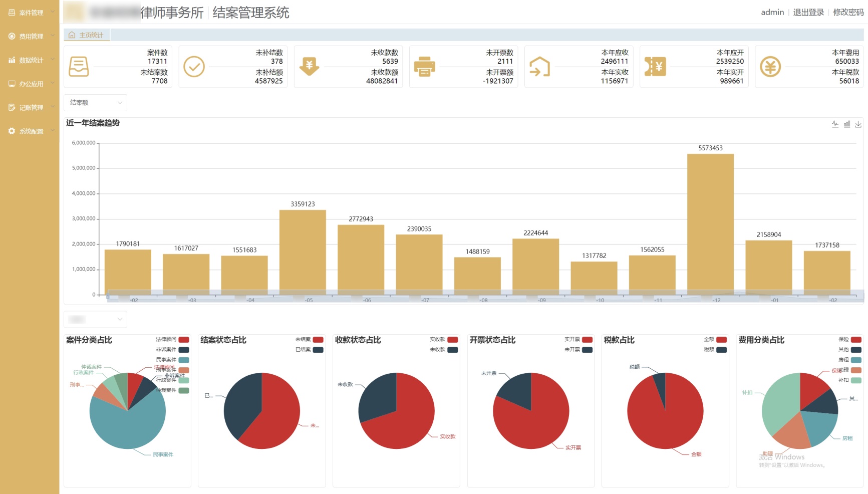Click the 未开票额 -1921307 value
The image size is (868, 494).
(x=498, y=81)
